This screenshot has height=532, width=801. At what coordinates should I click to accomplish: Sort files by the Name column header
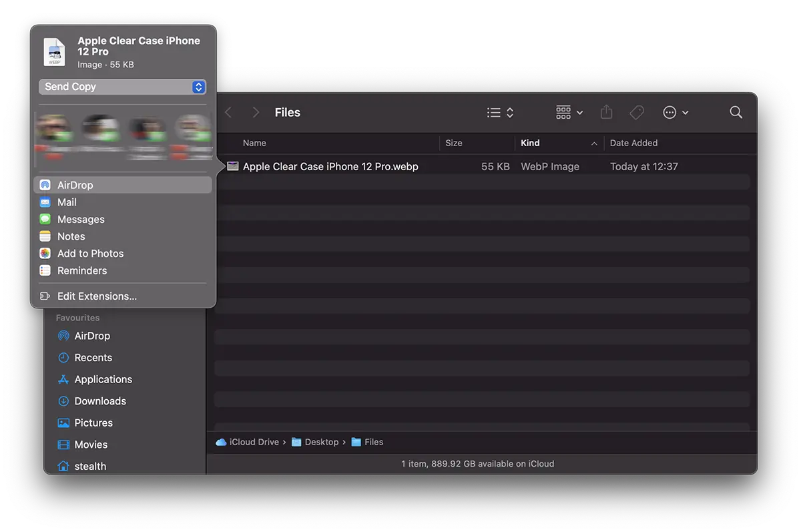click(254, 143)
